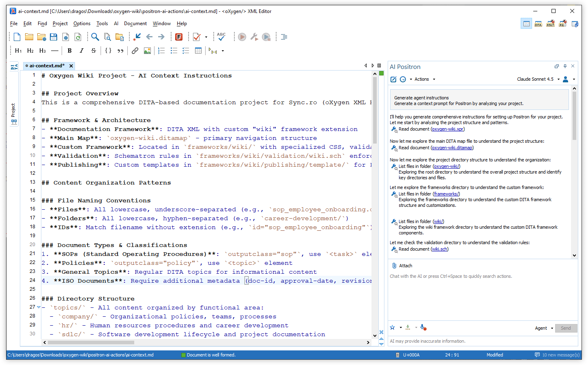Viewport: 588px width, 365px height.
Task: Toggle bold formatting
Action: pyautogui.click(x=69, y=51)
